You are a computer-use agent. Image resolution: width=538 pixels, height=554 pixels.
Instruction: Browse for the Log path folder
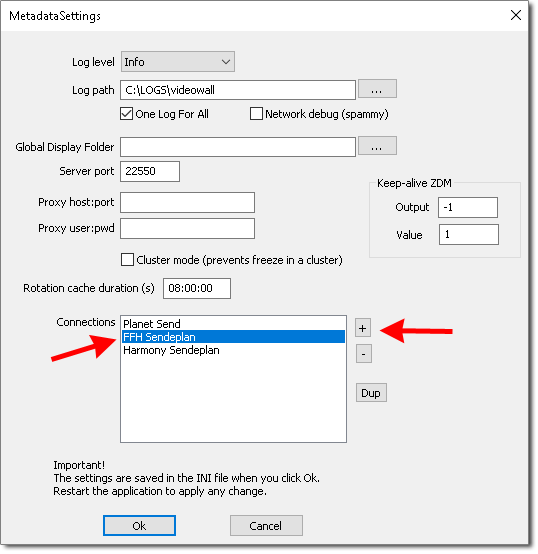(377, 89)
